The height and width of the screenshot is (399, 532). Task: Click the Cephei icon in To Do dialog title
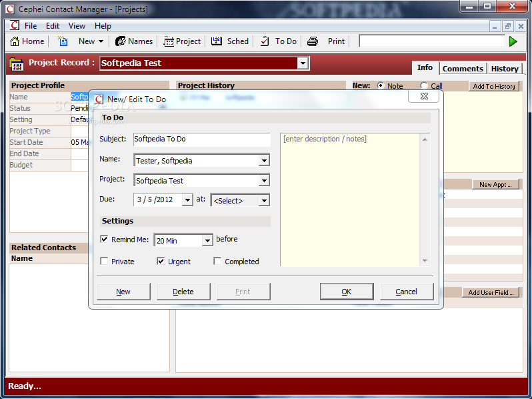[x=99, y=99]
